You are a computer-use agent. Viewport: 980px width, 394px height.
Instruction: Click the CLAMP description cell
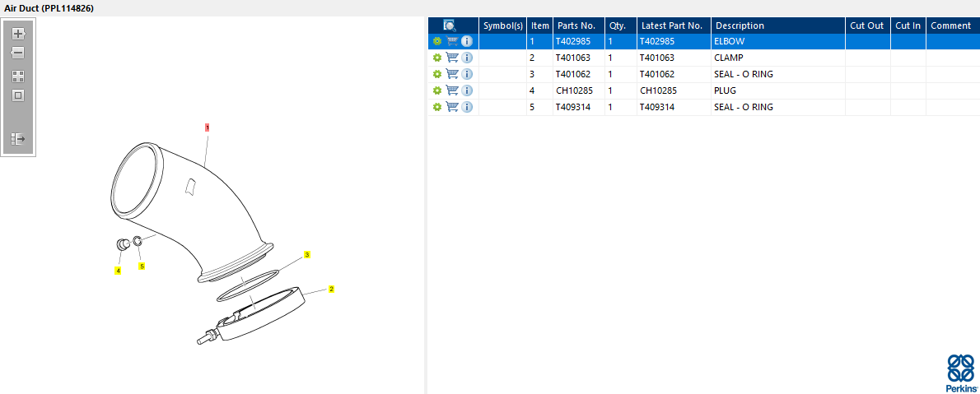(x=778, y=58)
